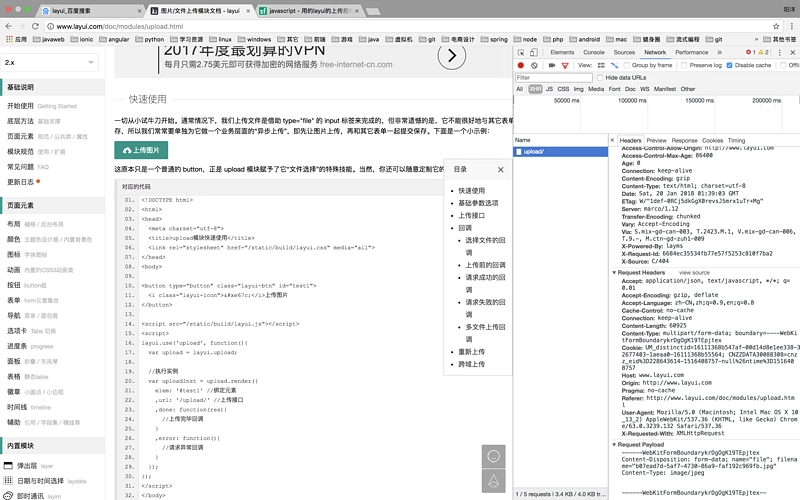Jump to 跨域上传 in 目录
The height and width of the screenshot is (500, 800).
471,364
